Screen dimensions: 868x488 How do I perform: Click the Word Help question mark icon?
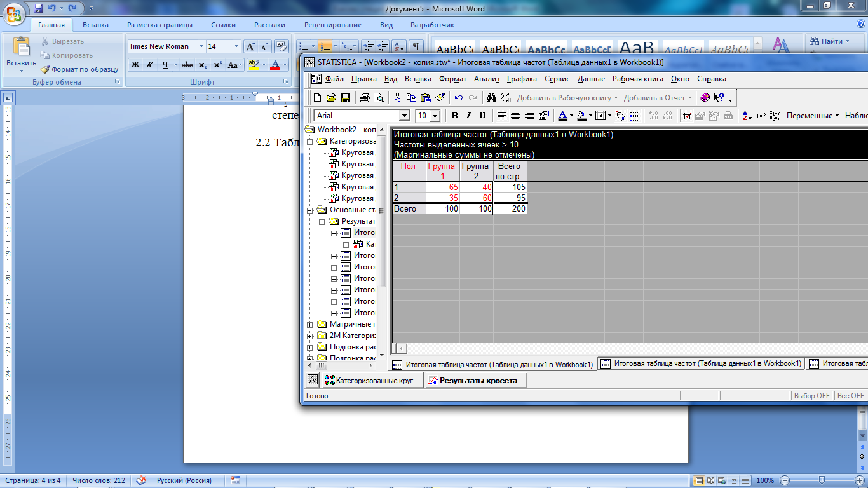(x=860, y=24)
